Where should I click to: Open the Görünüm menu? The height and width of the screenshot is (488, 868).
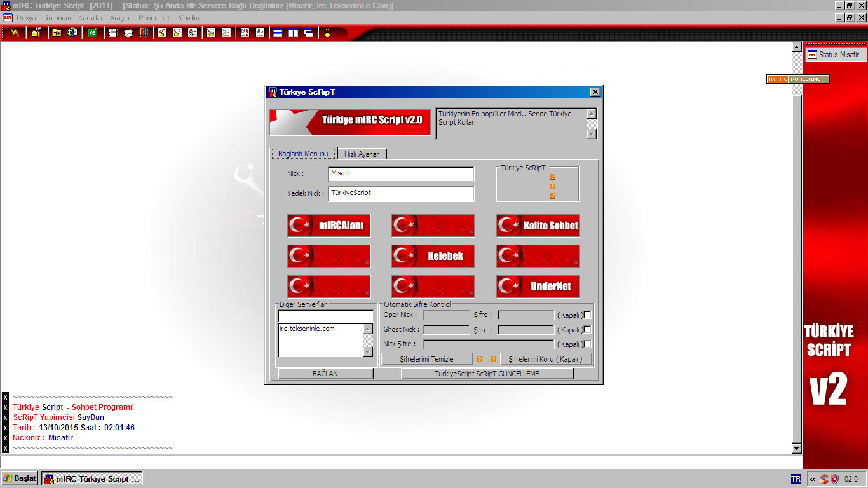click(57, 18)
